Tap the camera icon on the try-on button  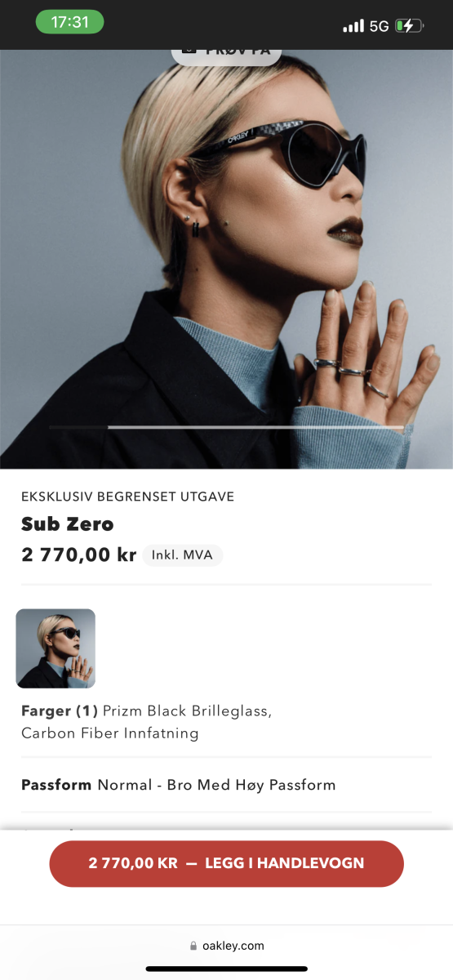pos(189,51)
